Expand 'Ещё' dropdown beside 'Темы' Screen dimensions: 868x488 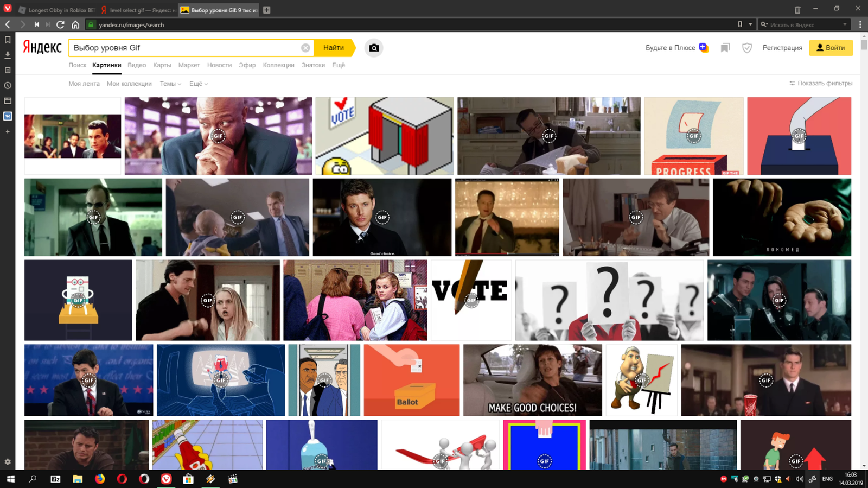click(199, 84)
